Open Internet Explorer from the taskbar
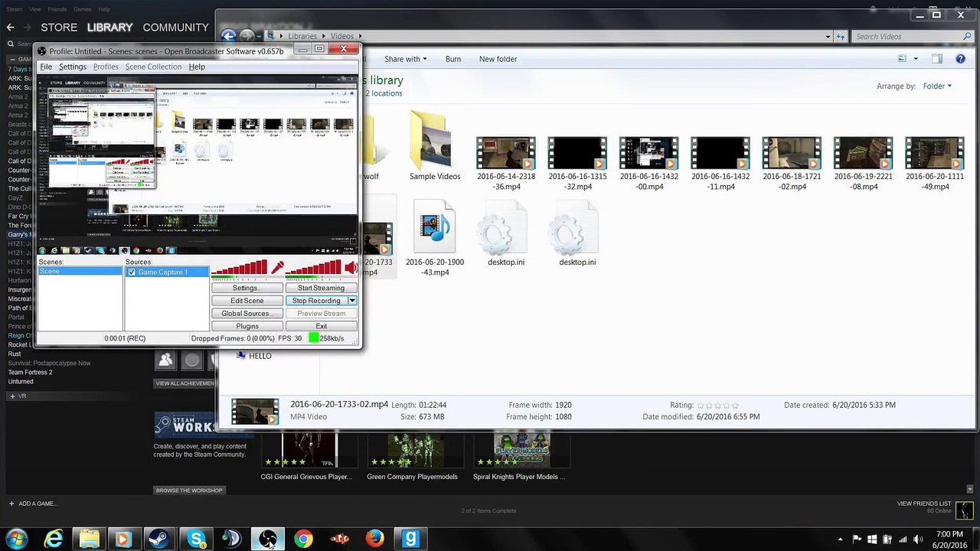 coord(54,539)
